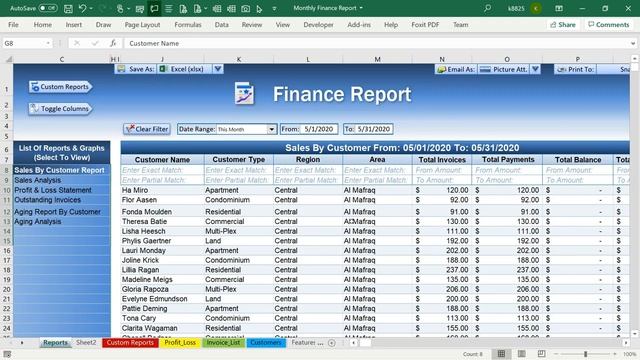Select Aging Report By Customer
This screenshot has width=640, height=360.
(61, 212)
